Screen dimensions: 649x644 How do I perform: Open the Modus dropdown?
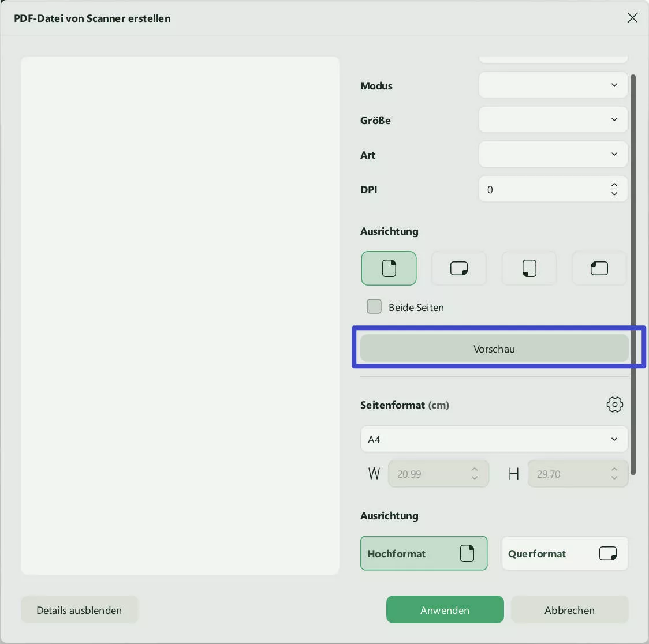553,85
